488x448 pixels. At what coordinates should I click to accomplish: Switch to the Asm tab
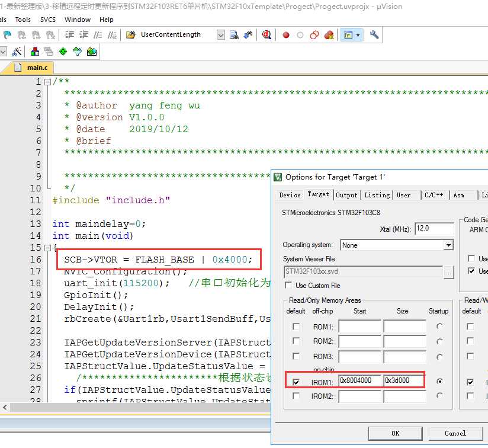click(x=459, y=195)
